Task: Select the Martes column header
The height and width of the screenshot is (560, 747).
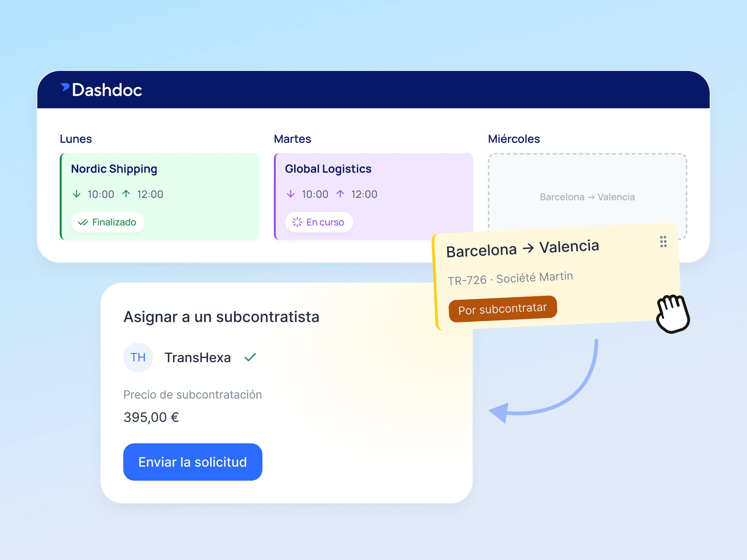Action: pos(292,139)
